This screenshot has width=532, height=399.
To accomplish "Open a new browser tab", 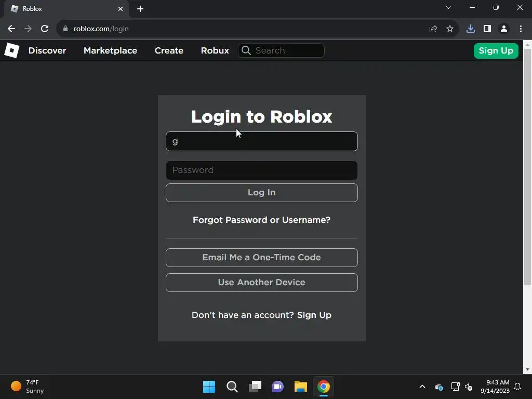I will click(140, 9).
